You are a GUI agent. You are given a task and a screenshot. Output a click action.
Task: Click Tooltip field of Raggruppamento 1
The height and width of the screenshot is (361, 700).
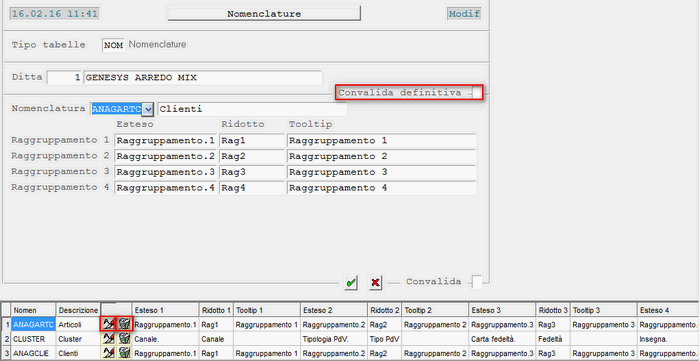point(381,141)
